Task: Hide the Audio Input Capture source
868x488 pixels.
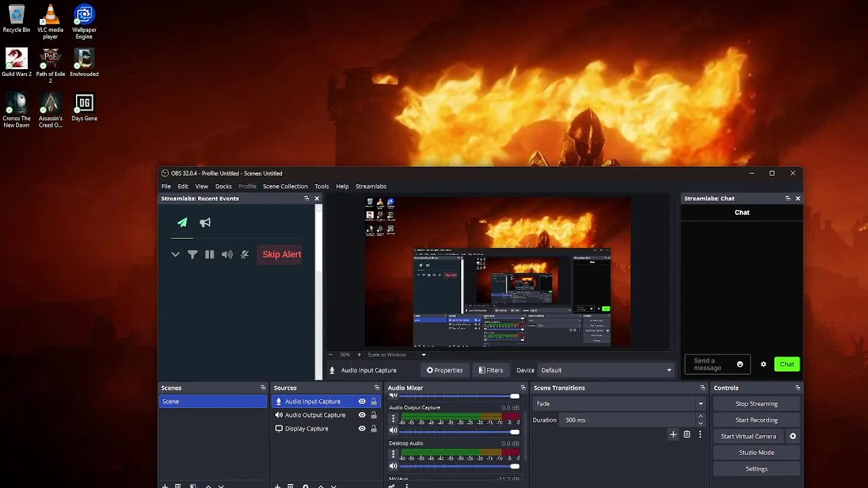Action: [362, 401]
